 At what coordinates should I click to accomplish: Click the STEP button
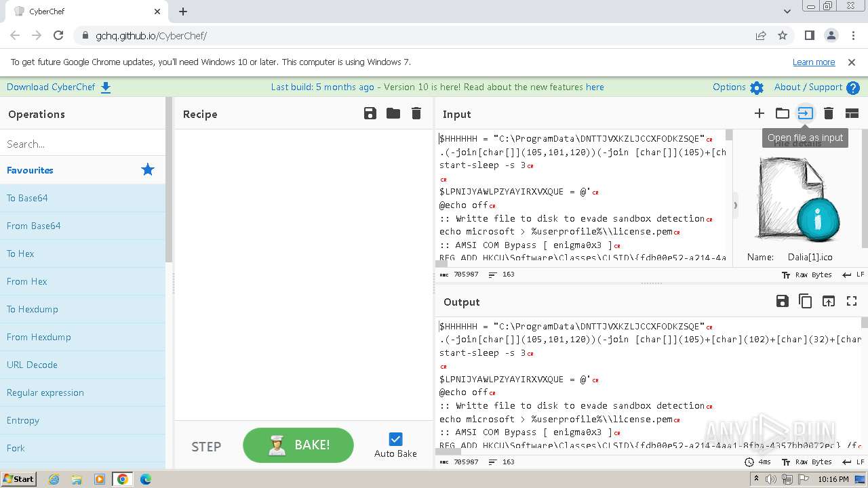[206, 446]
